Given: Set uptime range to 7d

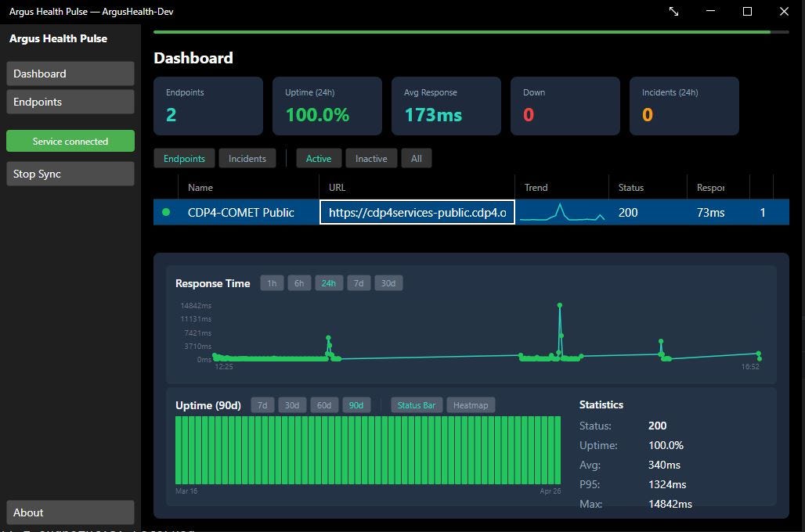Looking at the screenshot, I should (x=262, y=405).
